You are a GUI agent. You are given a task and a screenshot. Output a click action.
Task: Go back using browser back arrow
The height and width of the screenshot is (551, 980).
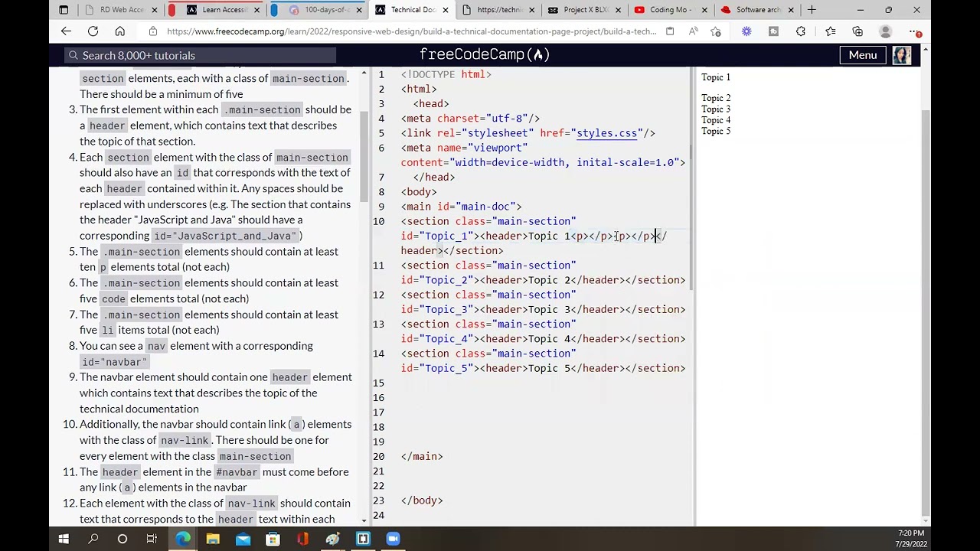66,31
